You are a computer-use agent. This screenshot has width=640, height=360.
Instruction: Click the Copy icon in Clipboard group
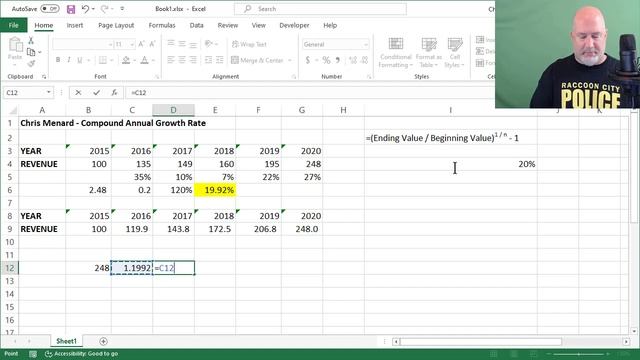(31, 52)
